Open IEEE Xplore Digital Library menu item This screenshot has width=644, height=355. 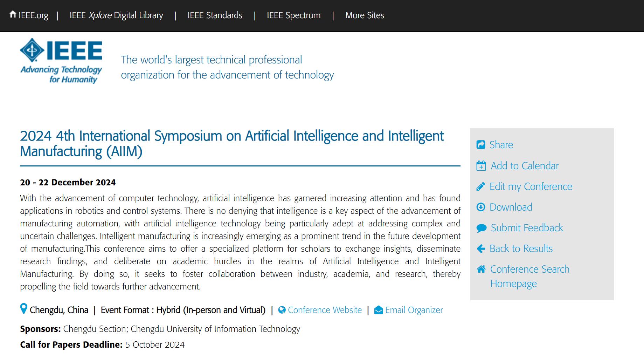(x=116, y=15)
